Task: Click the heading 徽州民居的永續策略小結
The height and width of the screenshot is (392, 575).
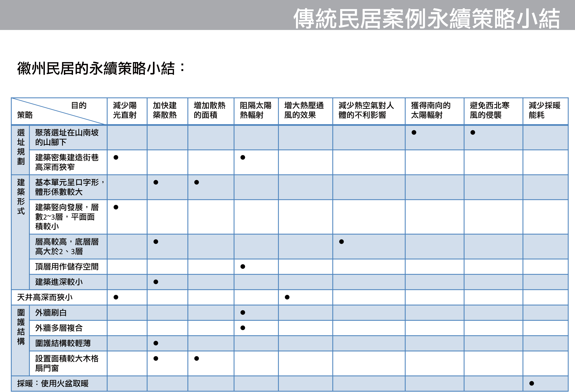Action: [96, 69]
